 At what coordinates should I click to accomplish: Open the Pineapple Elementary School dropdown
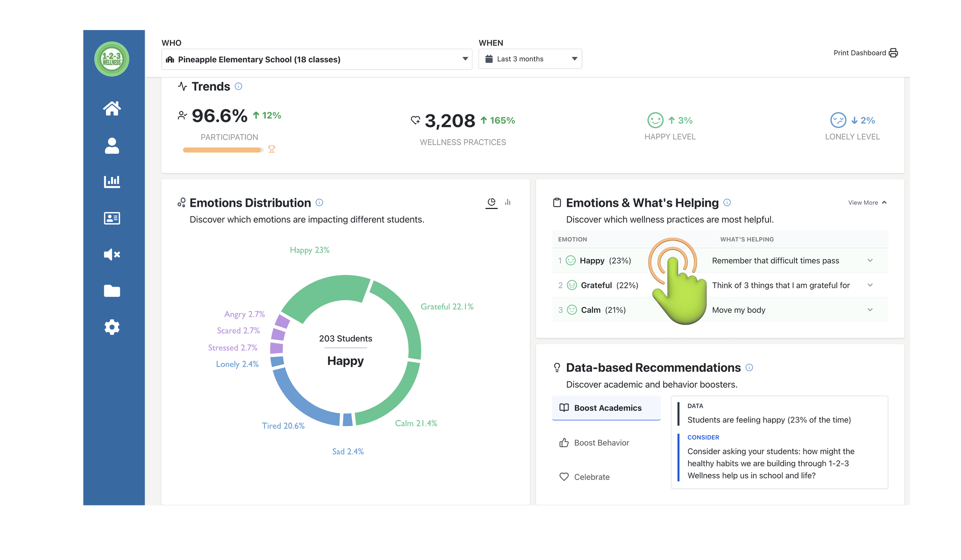[x=316, y=59]
